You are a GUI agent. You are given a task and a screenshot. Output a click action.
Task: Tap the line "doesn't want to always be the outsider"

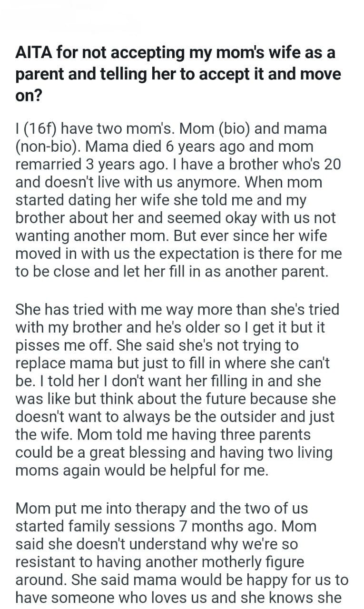point(175,417)
